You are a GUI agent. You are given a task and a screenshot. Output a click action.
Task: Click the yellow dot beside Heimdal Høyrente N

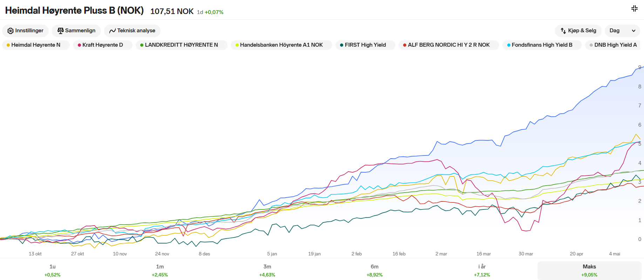(8, 45)
